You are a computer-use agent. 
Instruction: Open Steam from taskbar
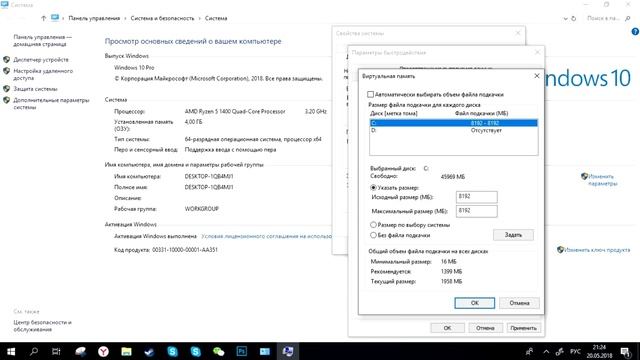click(149, 351)
